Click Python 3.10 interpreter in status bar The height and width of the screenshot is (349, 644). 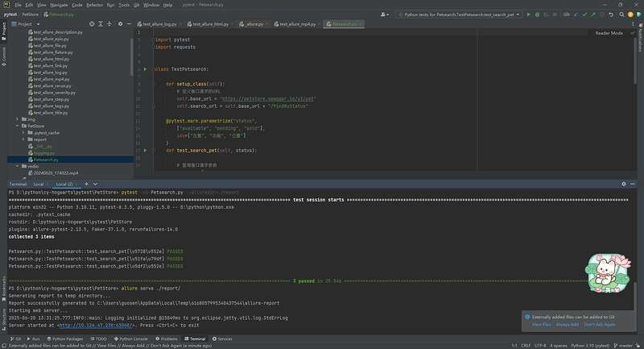coord(590,346)
